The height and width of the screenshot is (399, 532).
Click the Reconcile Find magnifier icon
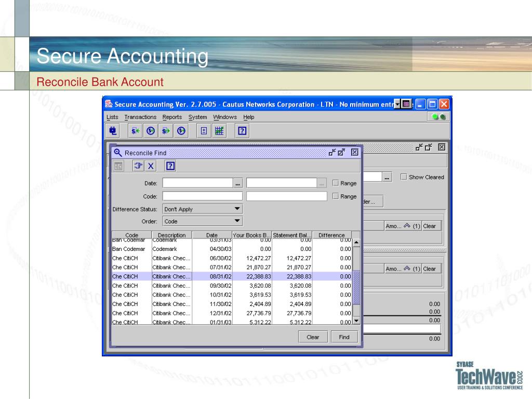118,153
